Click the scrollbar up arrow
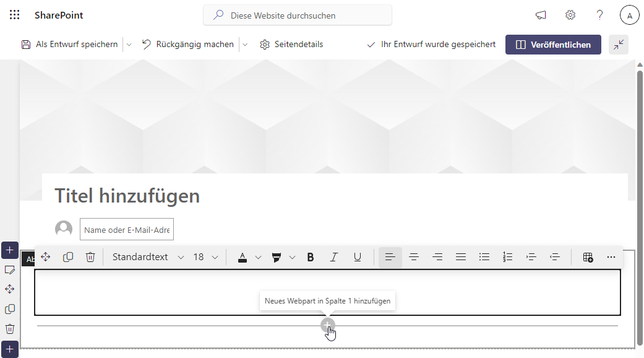 (640, 64)
